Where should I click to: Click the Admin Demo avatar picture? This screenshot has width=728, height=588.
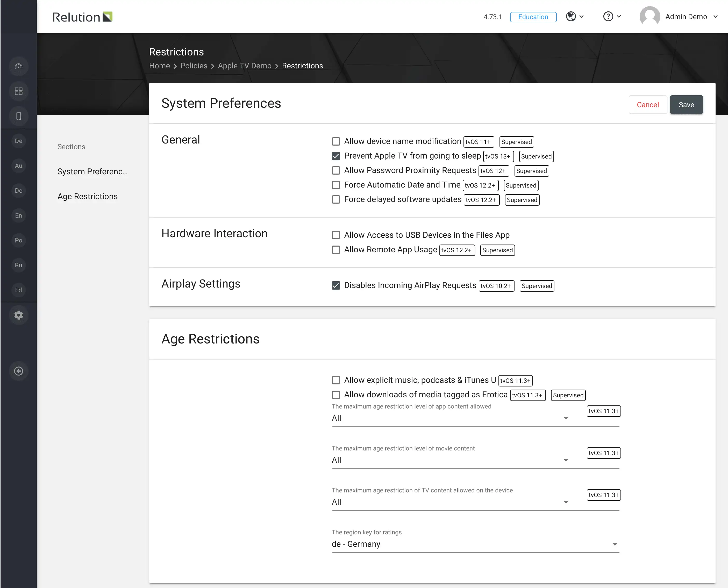(x=650, y=17)
